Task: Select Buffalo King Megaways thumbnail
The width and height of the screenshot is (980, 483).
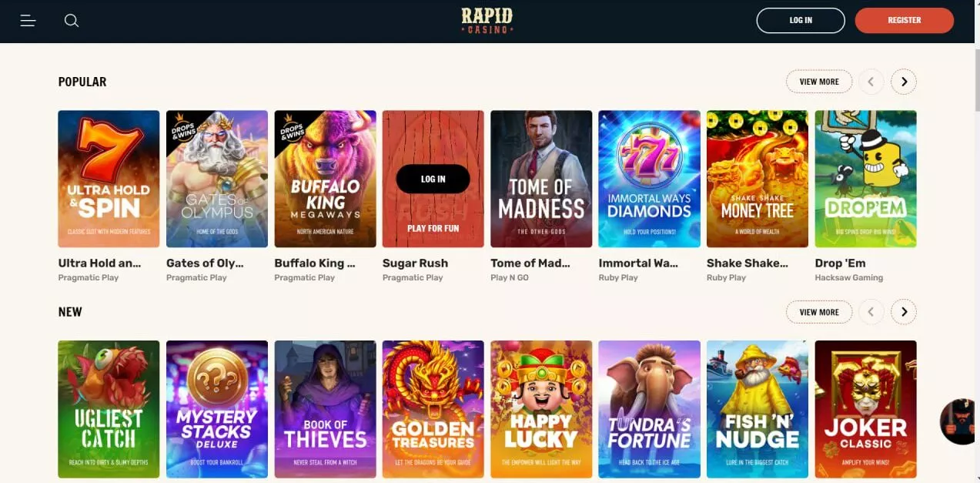Action: coord(325,179)
